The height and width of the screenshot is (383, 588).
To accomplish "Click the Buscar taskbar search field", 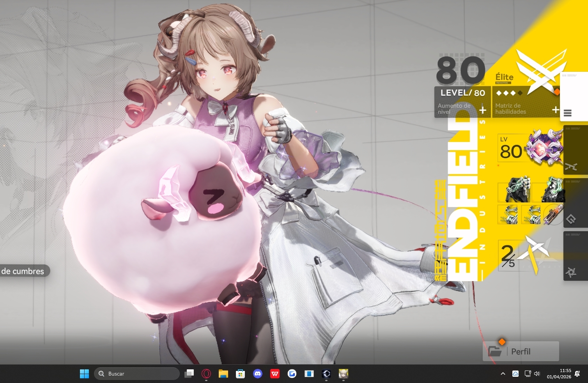I will 137,374.
